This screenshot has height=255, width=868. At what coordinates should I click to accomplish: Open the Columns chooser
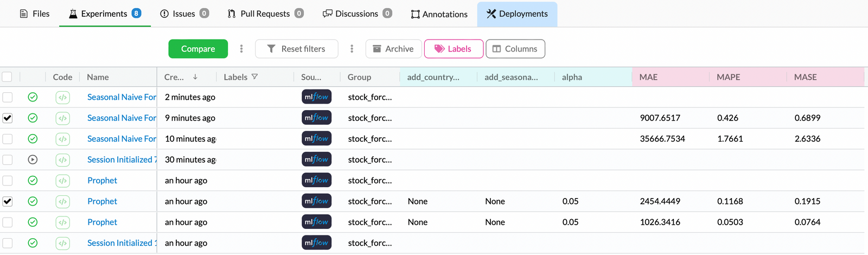(515, 49)
